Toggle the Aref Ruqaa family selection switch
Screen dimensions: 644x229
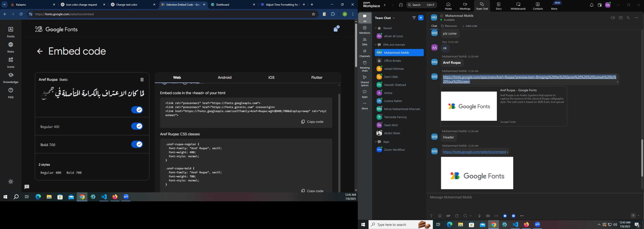tap(137, 110)
